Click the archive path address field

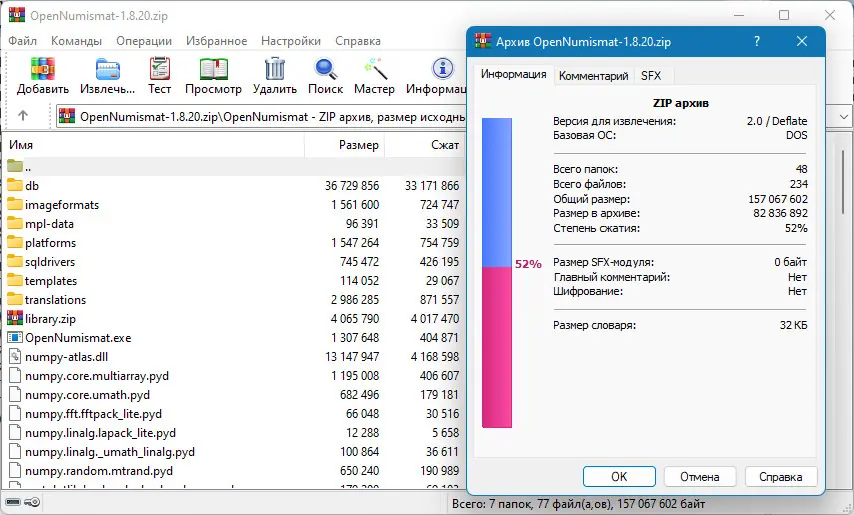[261, 117]
